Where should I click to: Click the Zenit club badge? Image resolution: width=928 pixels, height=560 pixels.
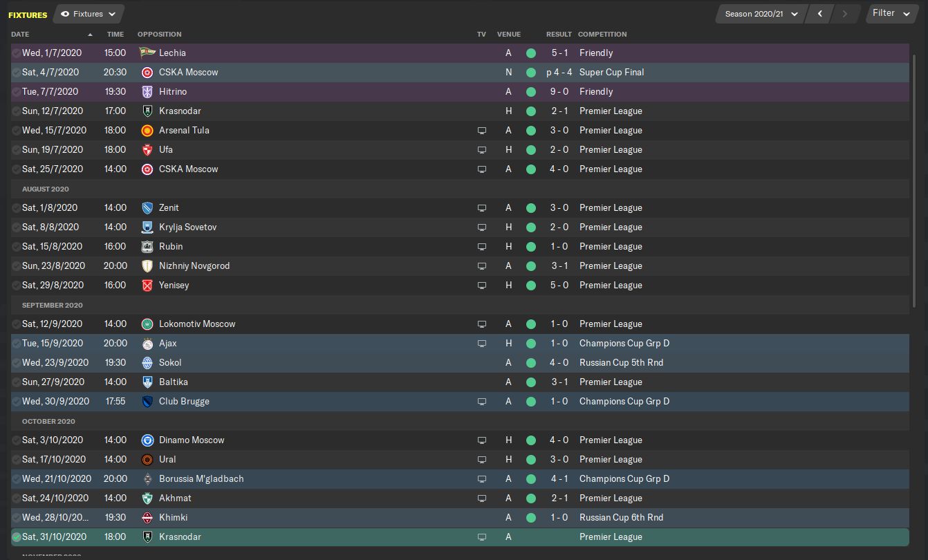coord(147,207)
